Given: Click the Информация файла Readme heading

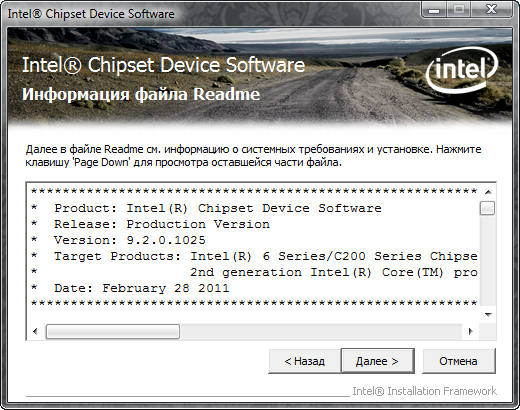Looking at the screenshot, I should tap(141, 94).
